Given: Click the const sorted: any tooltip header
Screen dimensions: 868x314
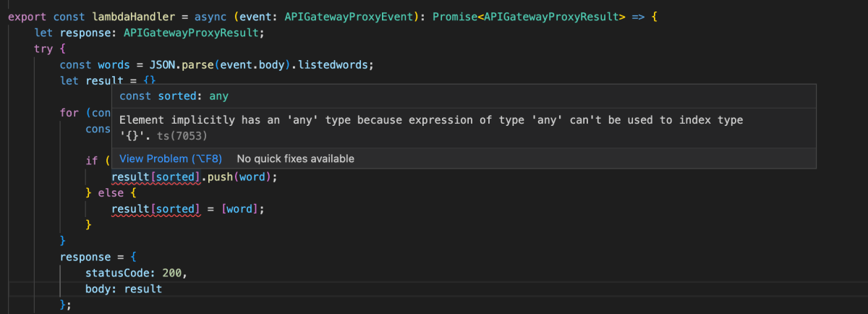Looking at the screenshot, I should pos(174,96).
